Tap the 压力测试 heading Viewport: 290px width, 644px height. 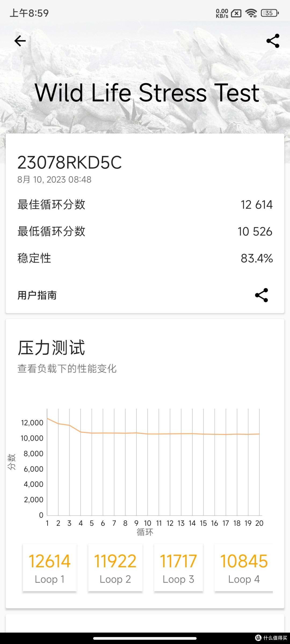pos(51,348)
